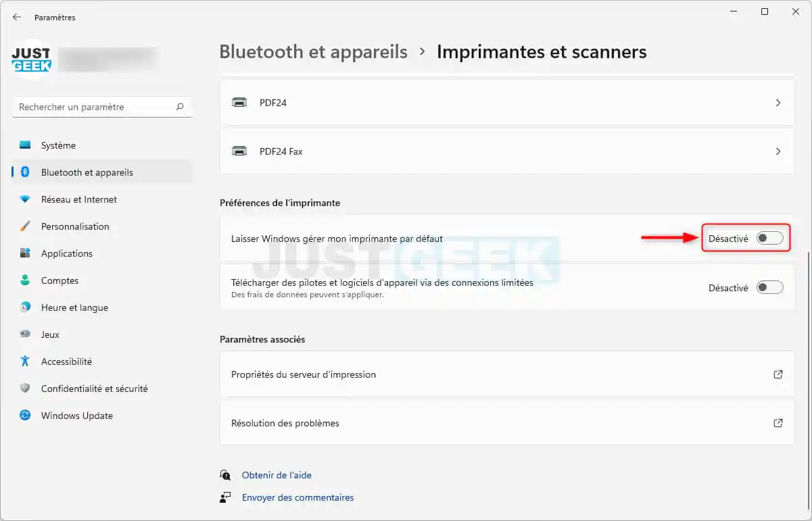Click the Bluetooth icon in the sidebar
The width and height of the screenshot is (812, 521).
pos(25,172)
